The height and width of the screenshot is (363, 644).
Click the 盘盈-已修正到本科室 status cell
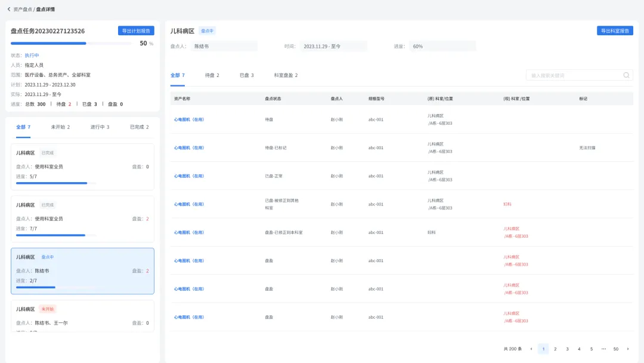point(284,233)
